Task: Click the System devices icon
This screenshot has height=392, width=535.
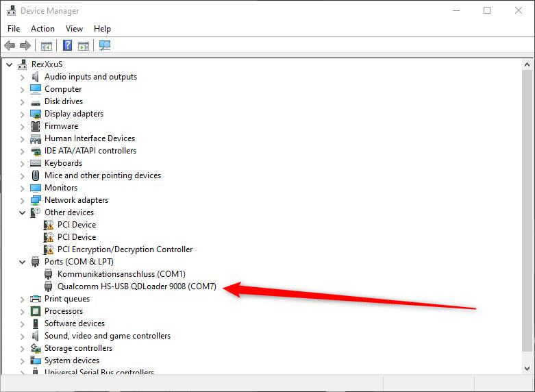Action: coord(36,360)
